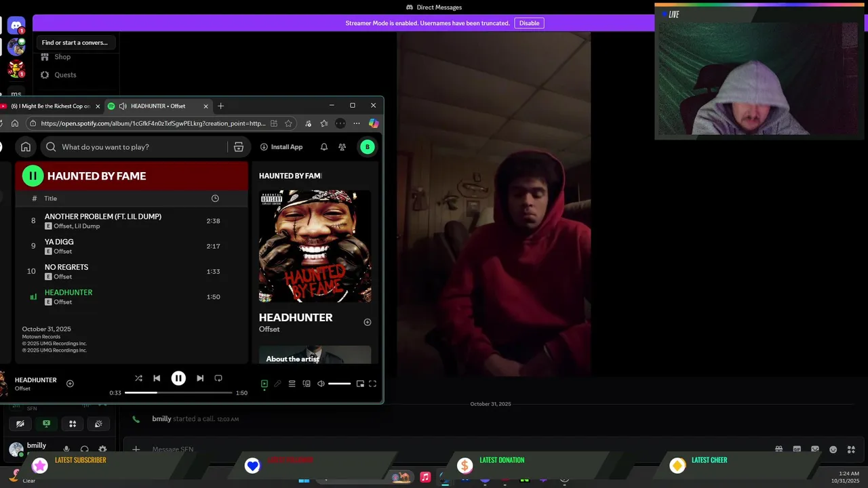Open Spotify notifications bell
The image size is (868, 488).
coord(324,146)
